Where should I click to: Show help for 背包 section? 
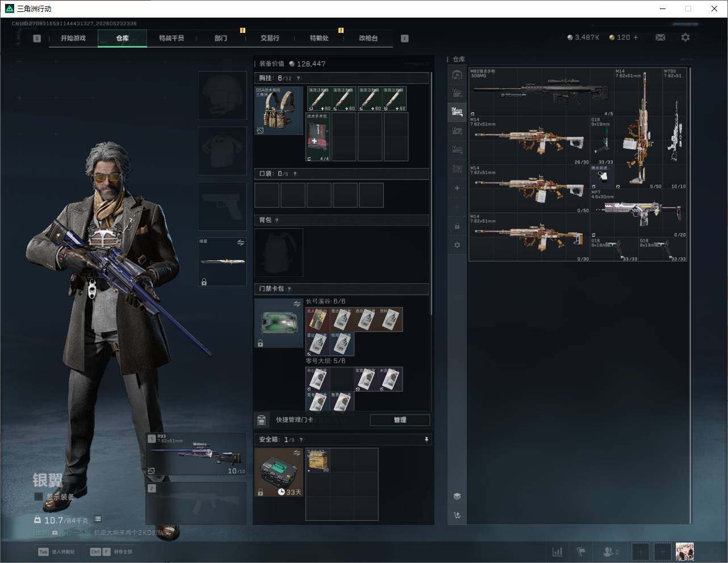point(277,220)
